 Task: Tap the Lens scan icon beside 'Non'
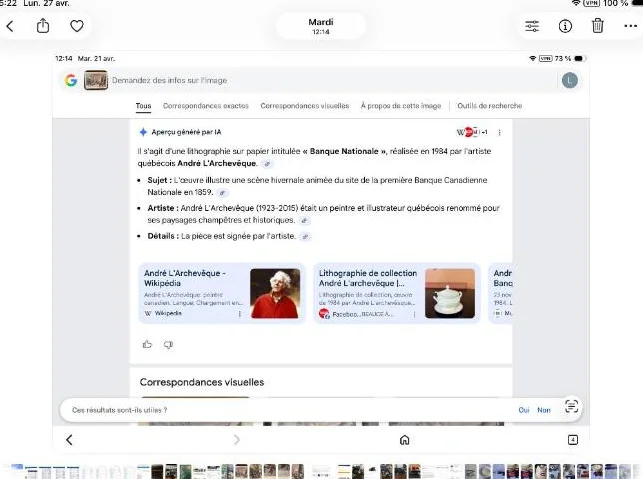tap(571, 406)
